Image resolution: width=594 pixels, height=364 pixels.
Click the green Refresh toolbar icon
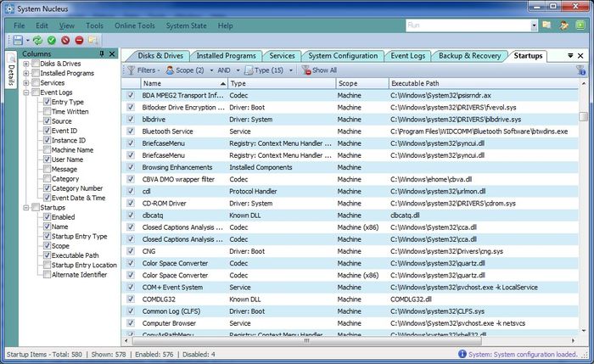(x=37, y=40)
